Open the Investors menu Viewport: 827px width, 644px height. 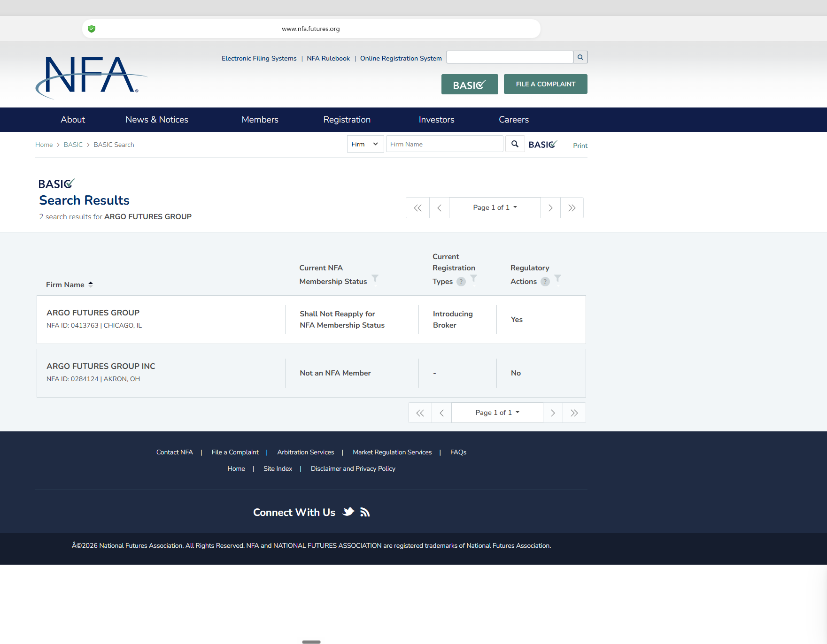(x=436, y=120)
